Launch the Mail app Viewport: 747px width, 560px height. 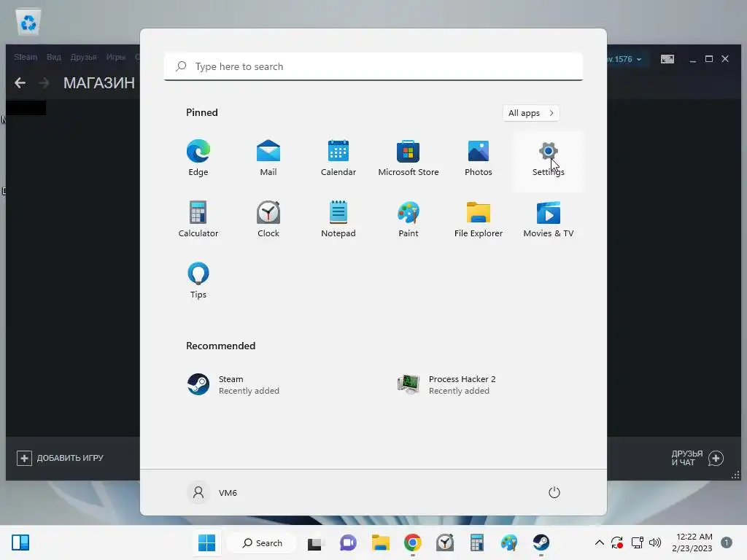point(268,158)
